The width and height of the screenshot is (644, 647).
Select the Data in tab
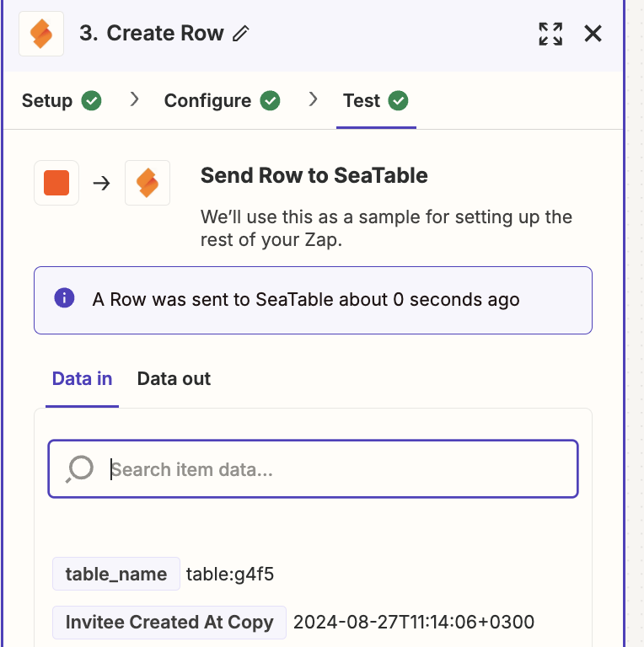[82, 379]
